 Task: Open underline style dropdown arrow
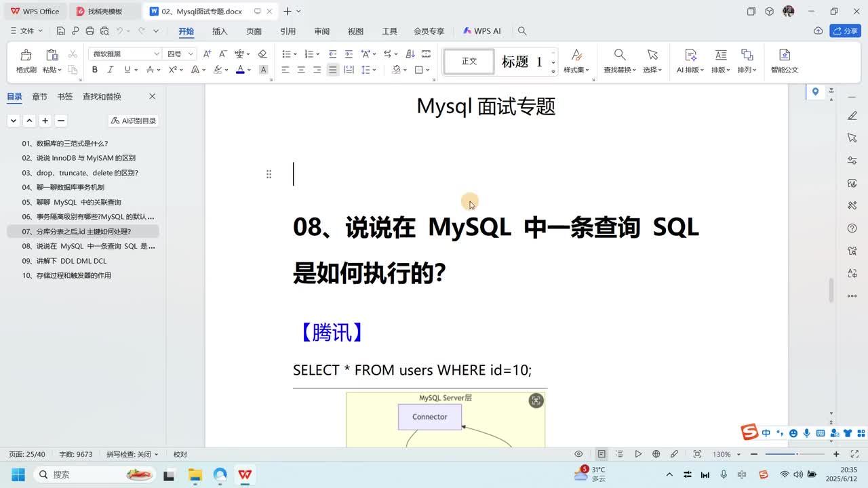point(136,70)
